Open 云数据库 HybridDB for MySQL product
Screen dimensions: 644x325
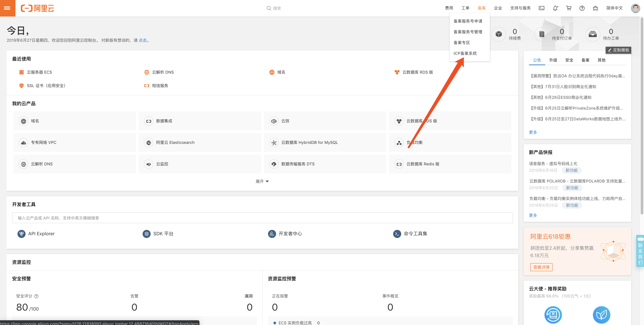[x=325, y=143]
